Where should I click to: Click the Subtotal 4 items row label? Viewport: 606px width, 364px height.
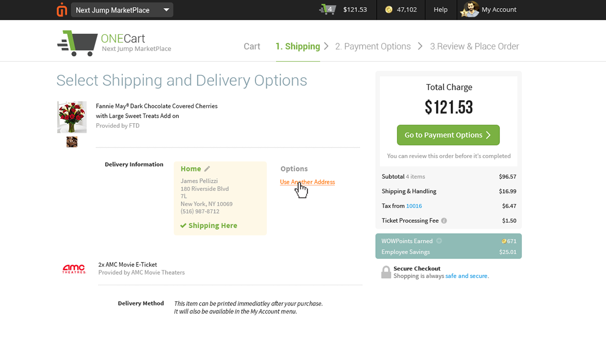[x=403, y=177]
